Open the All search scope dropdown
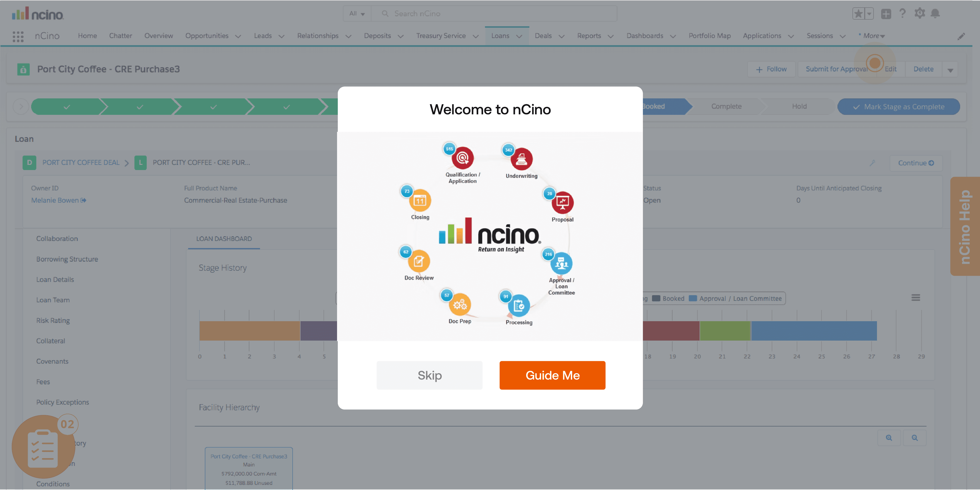Screen dimensions: 980x490 pyautogui.click(x=357, y=14)
